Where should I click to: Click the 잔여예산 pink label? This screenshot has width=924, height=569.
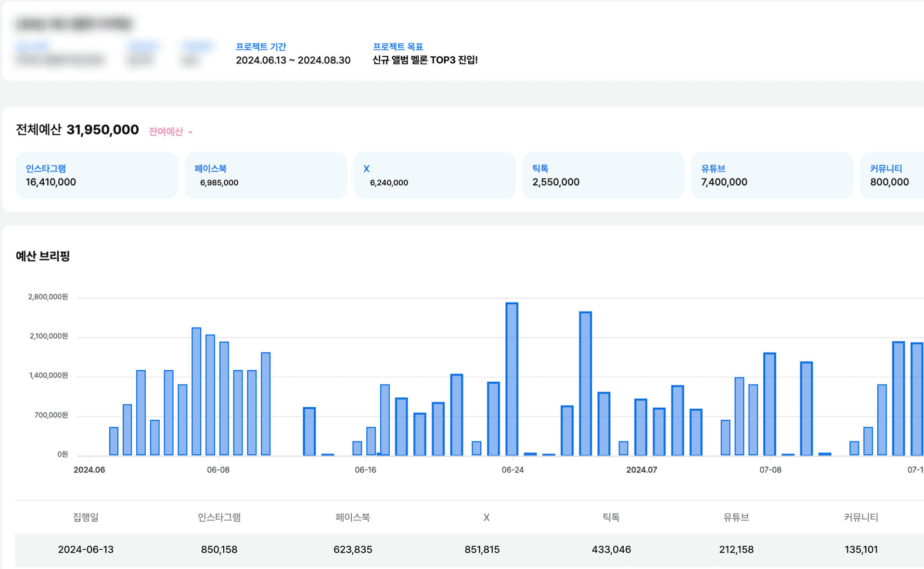166,131
